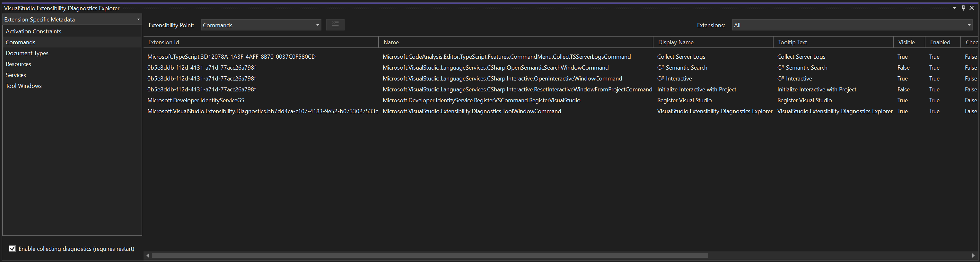Click Visible False value in C# Semantic Search row
Screen dimensions: 980x262
[904, 68]
